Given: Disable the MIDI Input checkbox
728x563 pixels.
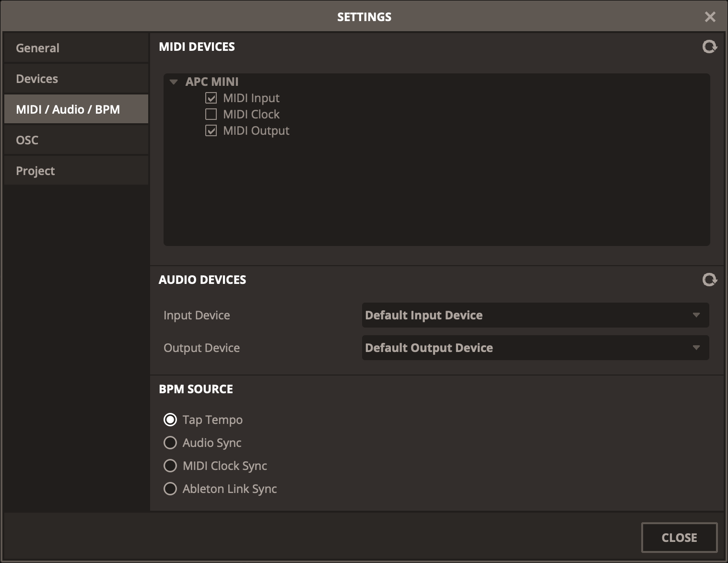Looking at the screenshot, I should [211, 98].
